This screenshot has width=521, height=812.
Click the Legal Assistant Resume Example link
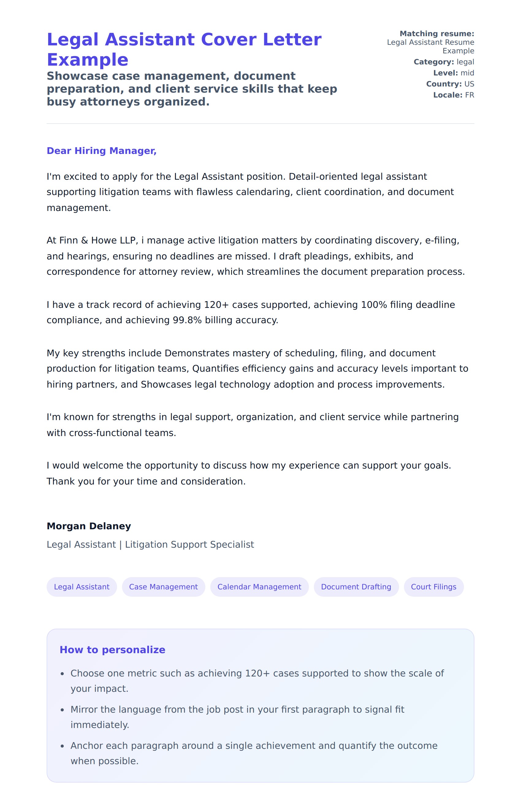point(430,46)
